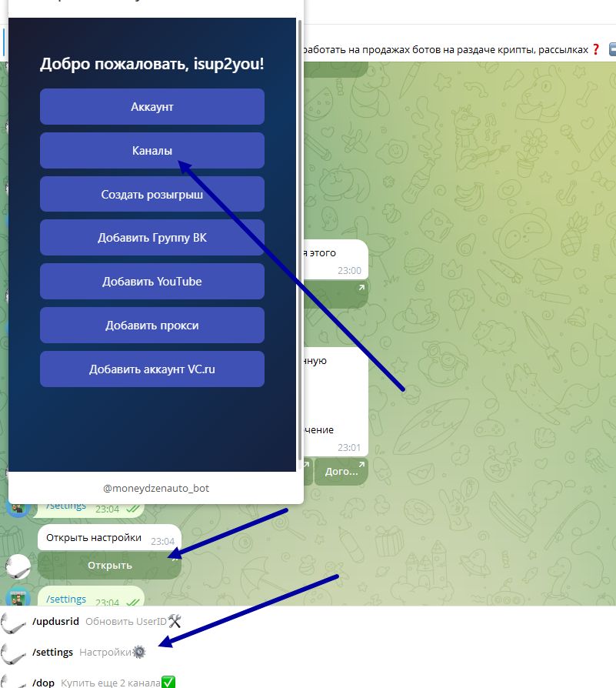The image size is (616, 688).
Task: Click the message timestamp 23:01
Action: (349, 448)
